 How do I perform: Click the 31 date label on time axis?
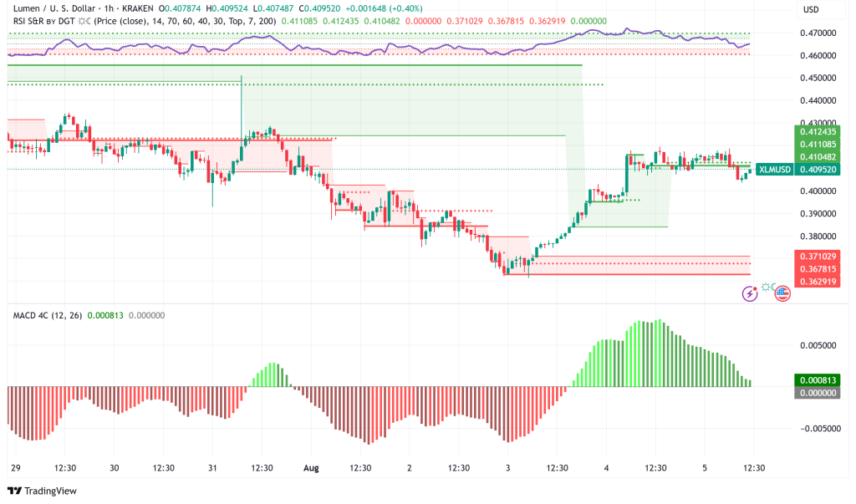212,468
